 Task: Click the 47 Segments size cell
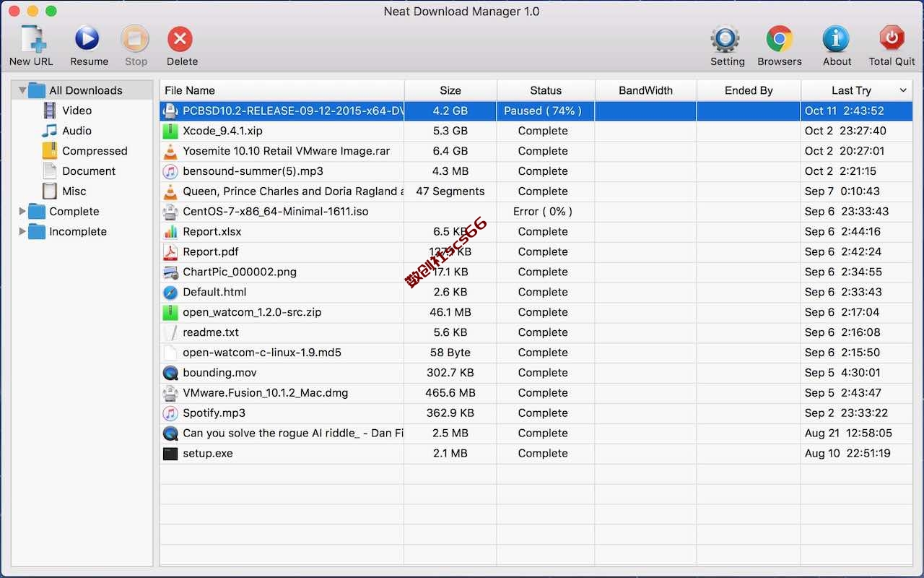pos(450,191)
